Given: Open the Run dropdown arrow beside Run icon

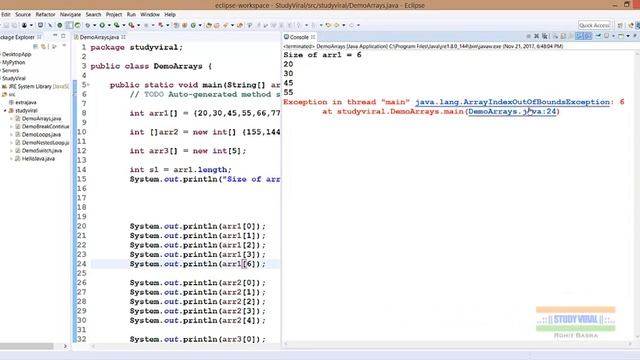Looking at the screenshot, I should coord(109,25).
